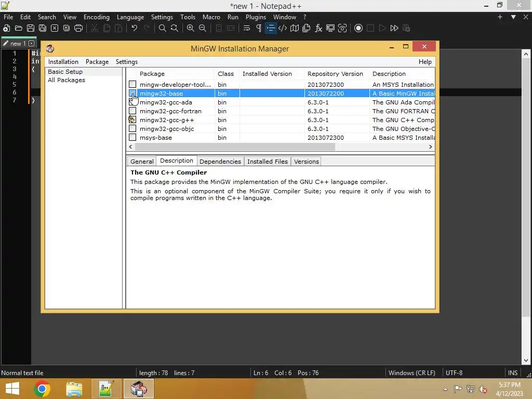
Task: Click the Close All icon in Notepad++ toolbar
Action: [x=66, y=28]
